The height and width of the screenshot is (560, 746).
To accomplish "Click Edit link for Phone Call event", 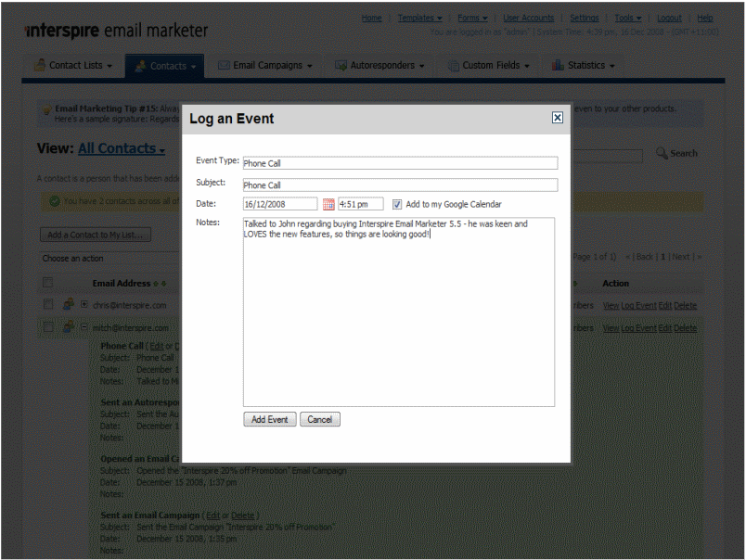I will 157,346.
